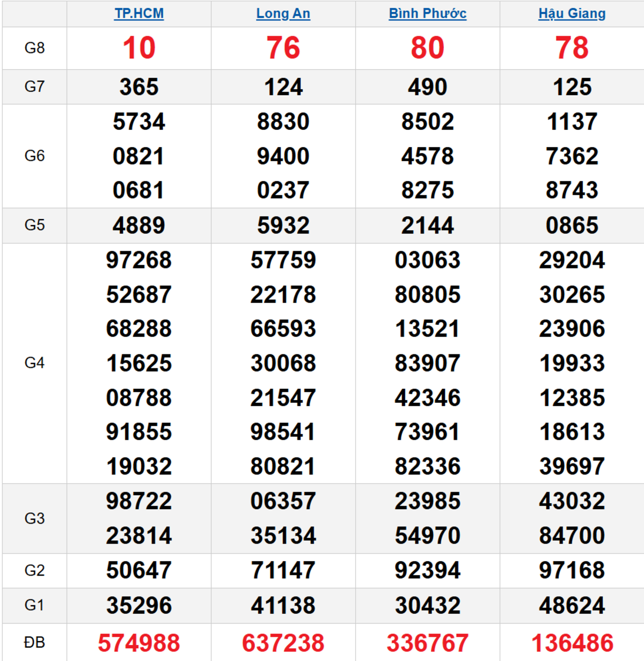Click the G3 row label
The width and height of the screenshot is (644, 661).
point(34,518)
